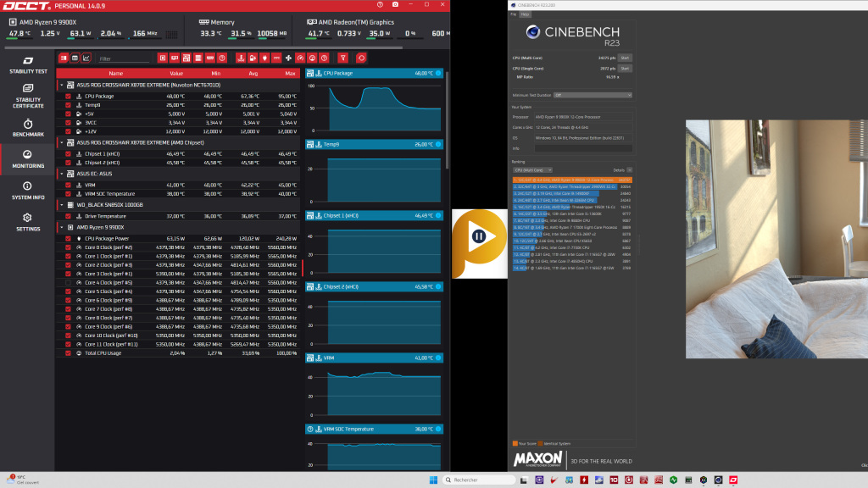Uncheck CPU Package temperature row checkbox
Viewport: 868px width, 488px height.
coord(68,97)
